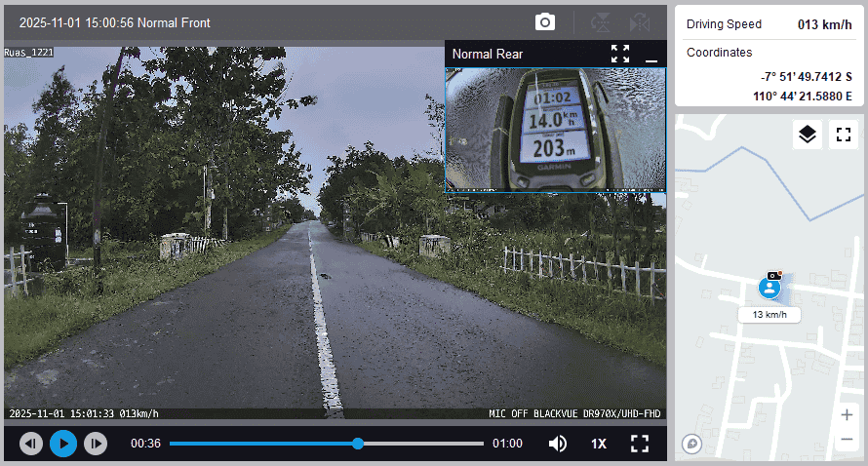Click the map attribution logo icon

coord(692,444)
